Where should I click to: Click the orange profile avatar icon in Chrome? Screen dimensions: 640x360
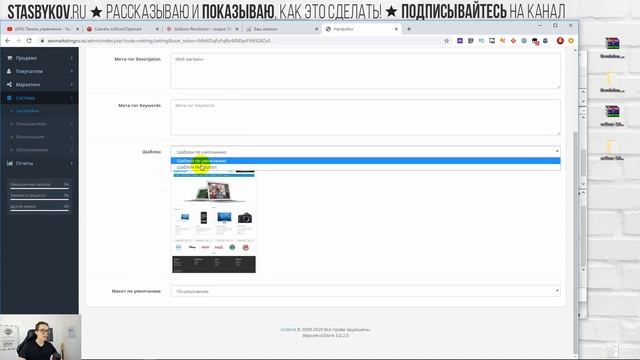(x=571, y=40)
